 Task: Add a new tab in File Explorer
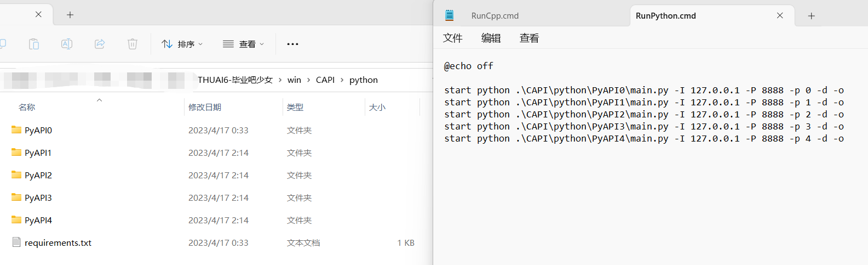[70, 15]
